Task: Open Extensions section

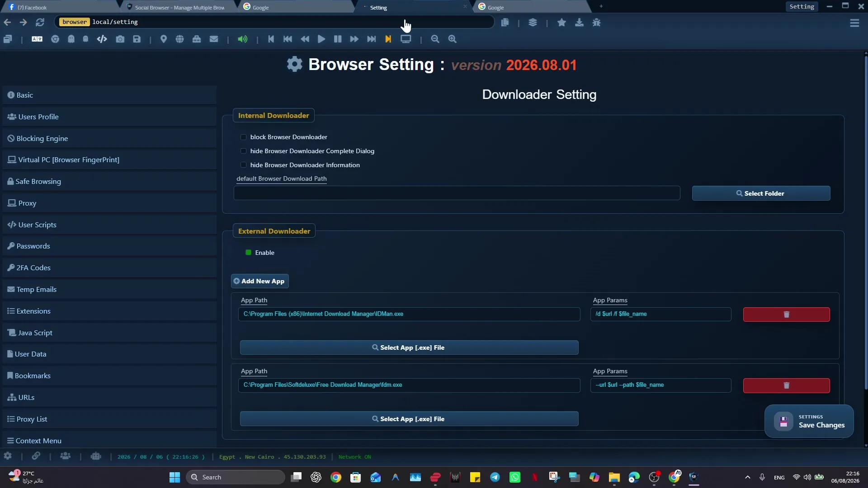Action: 109,311
